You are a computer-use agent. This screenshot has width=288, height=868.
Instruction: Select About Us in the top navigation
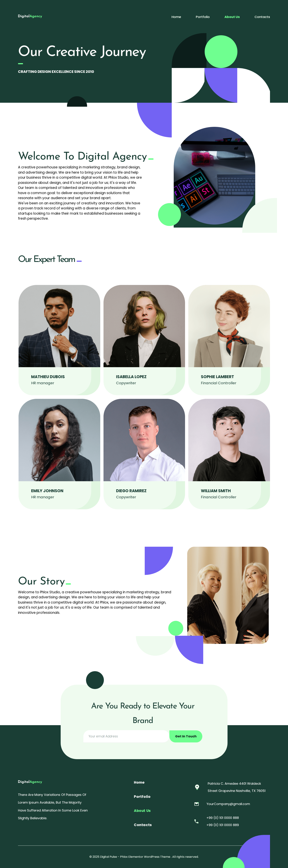click(232, 17)
